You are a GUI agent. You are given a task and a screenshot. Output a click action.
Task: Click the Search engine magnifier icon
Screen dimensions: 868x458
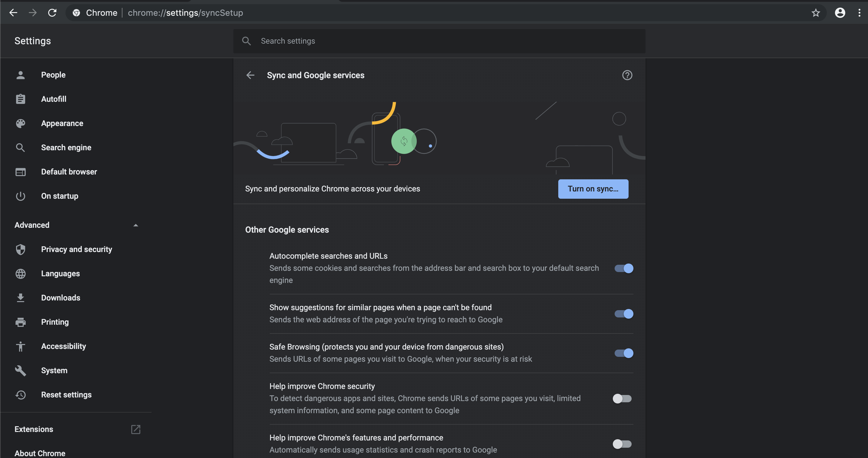21,148
